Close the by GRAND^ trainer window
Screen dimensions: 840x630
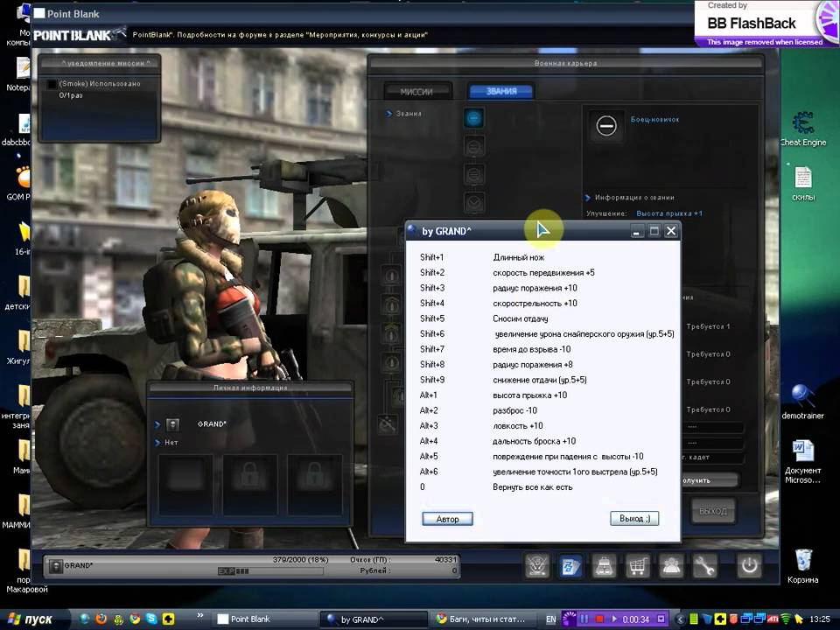pyautogui.click(x=671, y=231)
